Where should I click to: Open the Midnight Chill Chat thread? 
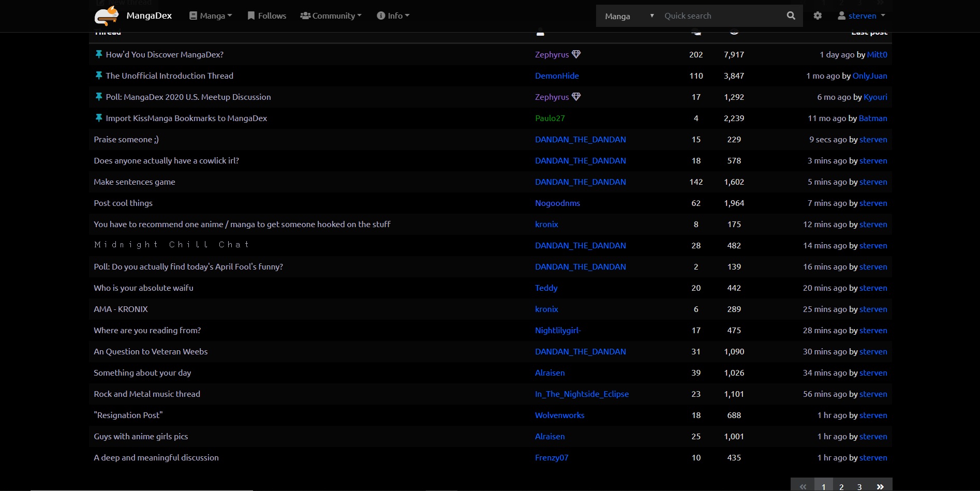pos(172,245)
